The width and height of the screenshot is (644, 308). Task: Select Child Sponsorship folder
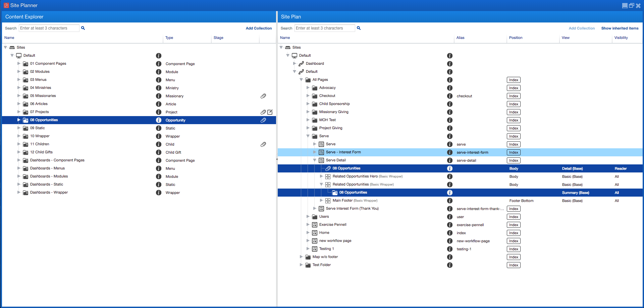click(x=334, y=104)
